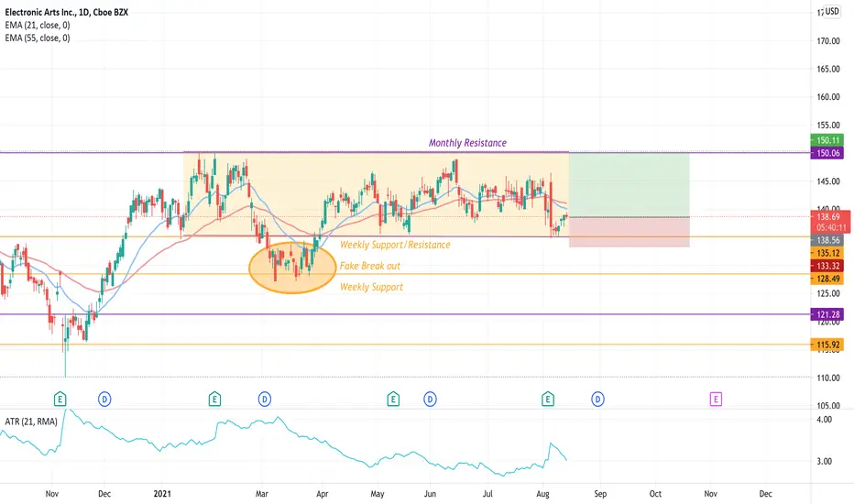This screenshot has width=854, height=504.
Task: Open the February 2021 earnings E marker
Action: point(214,400)
